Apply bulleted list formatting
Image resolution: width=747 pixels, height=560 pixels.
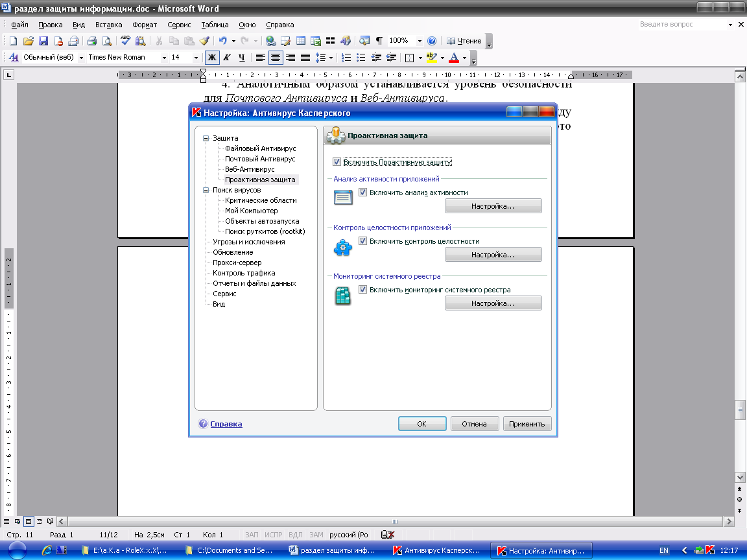pos(361,58)
